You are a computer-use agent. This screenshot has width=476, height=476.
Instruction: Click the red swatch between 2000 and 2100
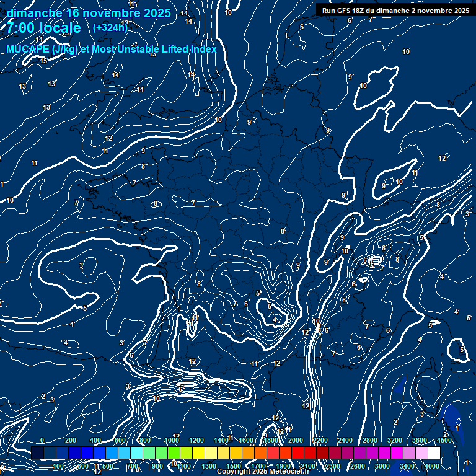(x=297, y=452)
